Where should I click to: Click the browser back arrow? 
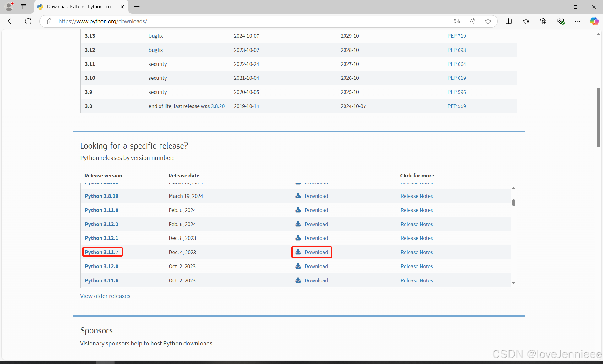tap(11, 21)
